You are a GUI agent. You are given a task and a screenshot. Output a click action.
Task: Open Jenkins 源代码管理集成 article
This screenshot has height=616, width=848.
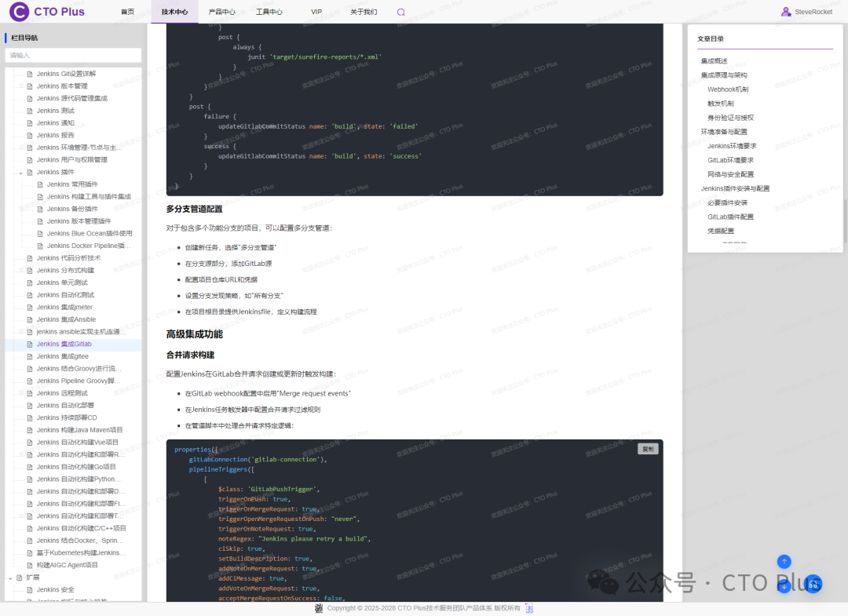coord(72,98)
